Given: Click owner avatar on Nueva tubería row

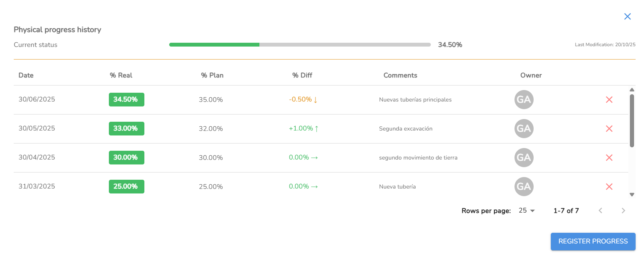Looking at the screenshot, I should (524, 187).
